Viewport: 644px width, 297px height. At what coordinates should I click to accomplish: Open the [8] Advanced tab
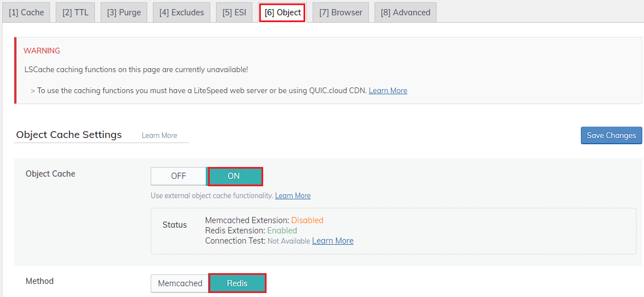coord(405,12)
